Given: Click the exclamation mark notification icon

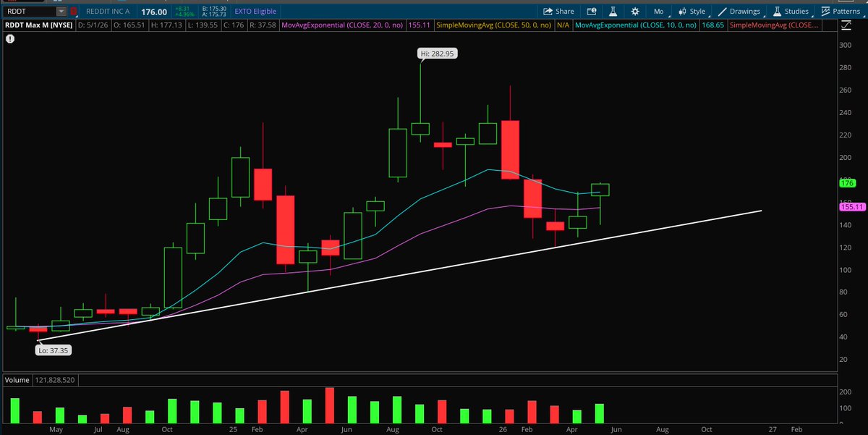Looking at the screenshot, I should pos(9,38).
